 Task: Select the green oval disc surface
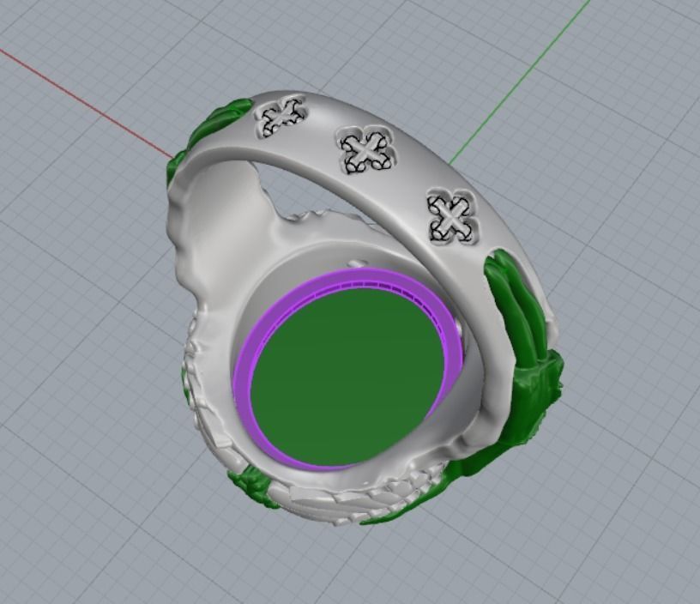(347, 377)
